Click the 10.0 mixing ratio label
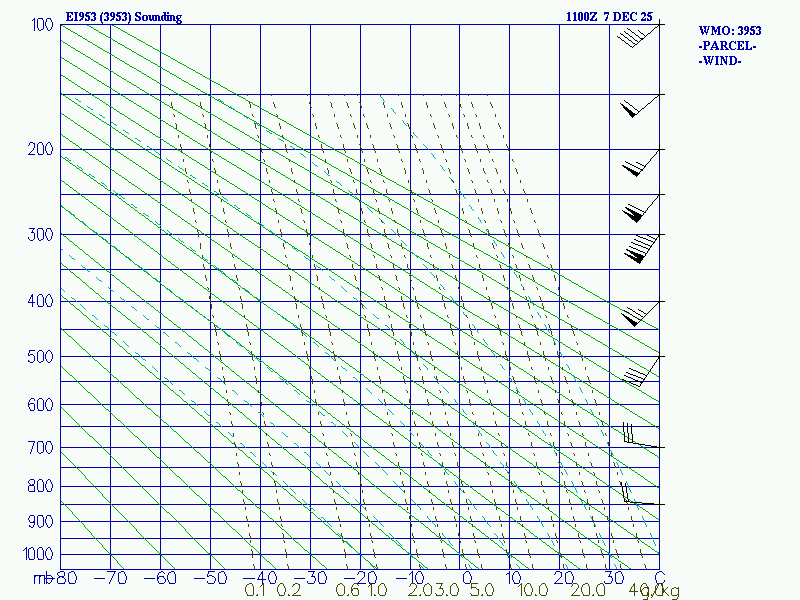800x600 pixels. 533,591
